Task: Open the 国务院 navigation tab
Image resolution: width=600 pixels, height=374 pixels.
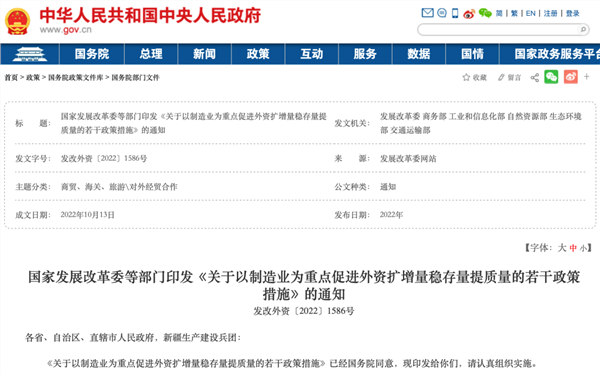Action: coord(92,54)
